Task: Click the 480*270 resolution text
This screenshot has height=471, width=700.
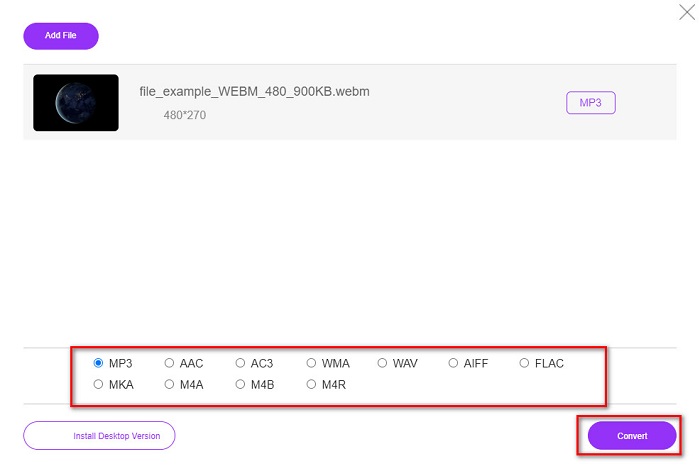Action: (185, 116)
